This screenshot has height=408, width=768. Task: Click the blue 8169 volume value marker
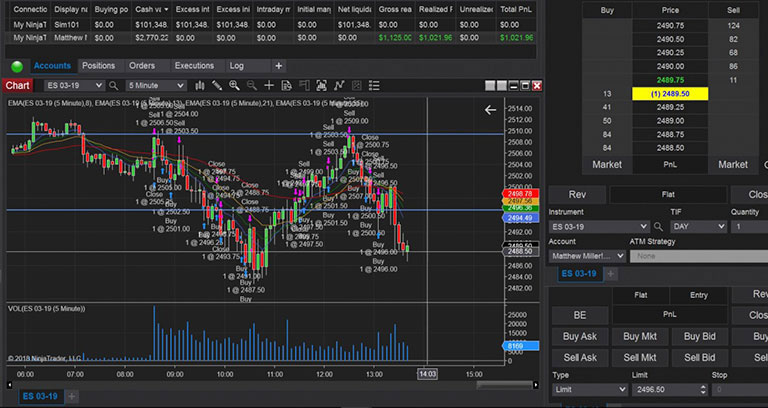521,346
